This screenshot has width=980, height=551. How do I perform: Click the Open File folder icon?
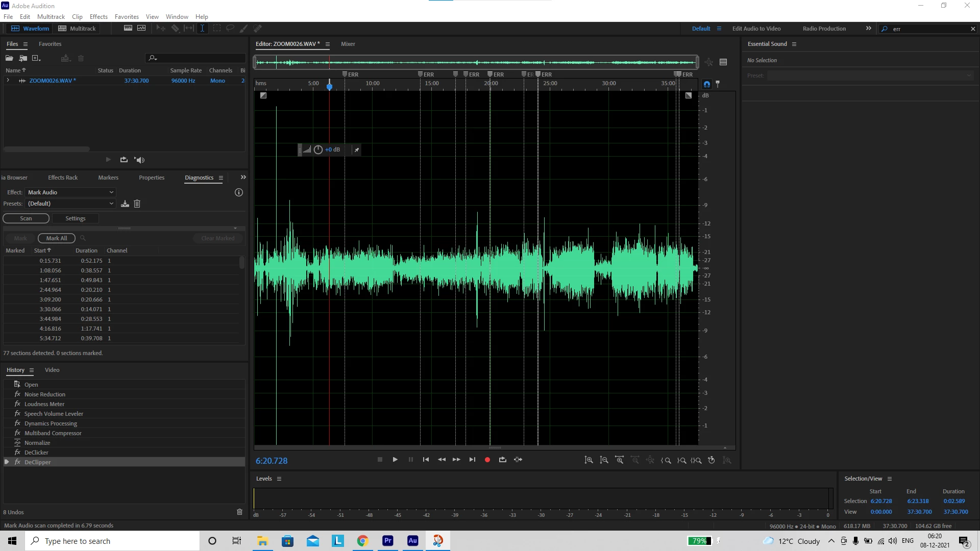(x=9, y=58)
